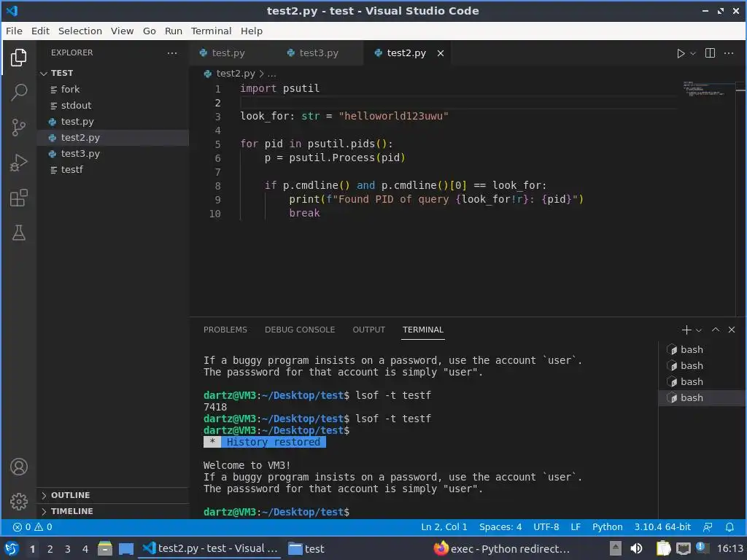Switch to Firefox exec - Python redirect window

tap(502, 549)
